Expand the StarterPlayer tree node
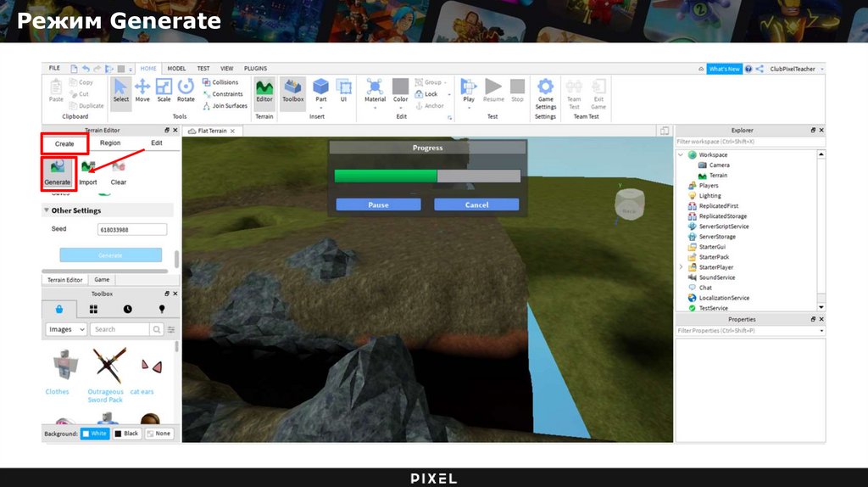This screenshot has height=487, width=868. (x=681, y=267)
